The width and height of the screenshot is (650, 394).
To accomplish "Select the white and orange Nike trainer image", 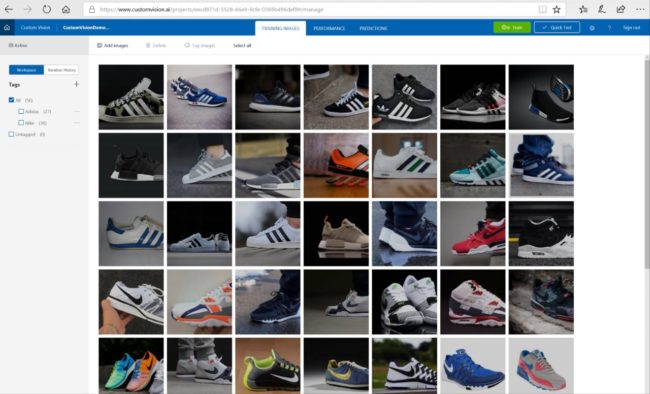I will pyautogui.click(x=199, y=302).
